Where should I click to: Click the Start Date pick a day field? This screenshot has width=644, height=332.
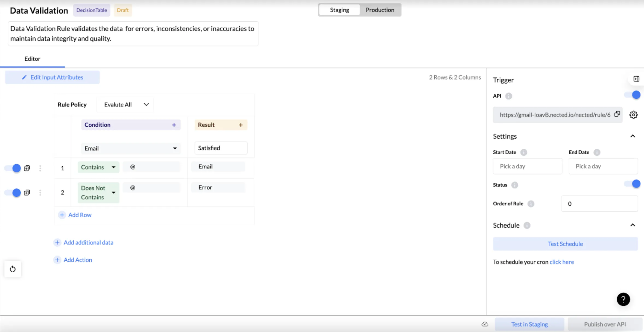527,166
